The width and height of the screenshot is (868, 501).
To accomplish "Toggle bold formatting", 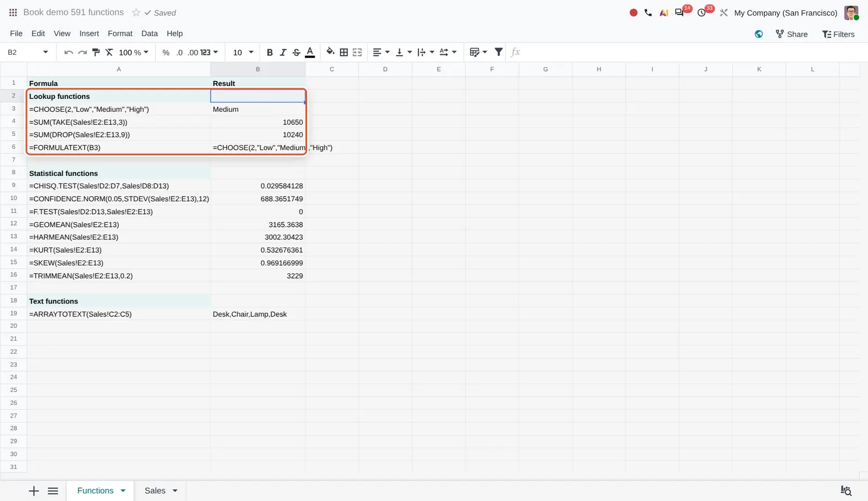I will (x=270, y=52).
